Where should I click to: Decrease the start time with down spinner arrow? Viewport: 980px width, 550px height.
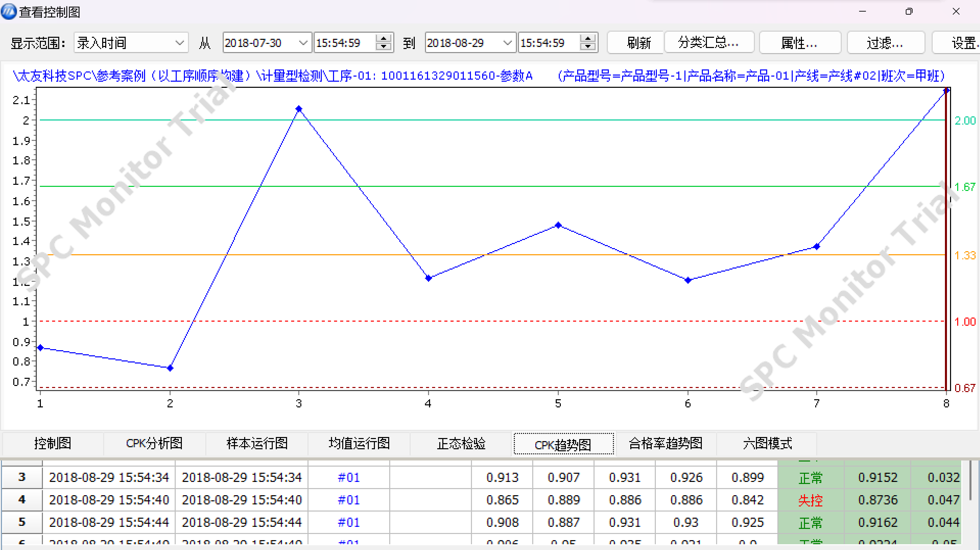(383, 47)
